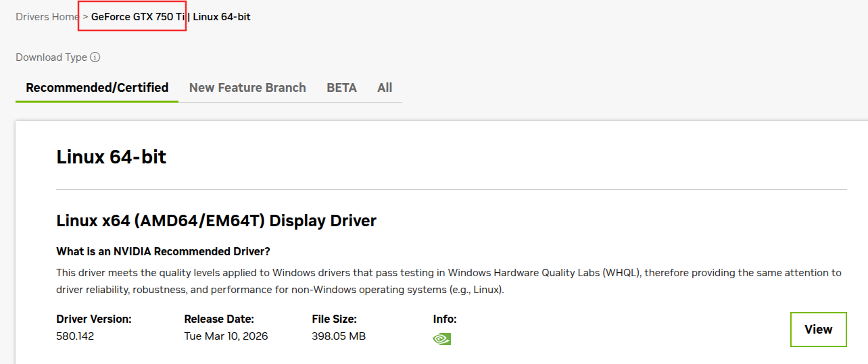Click the Linux 64-bit breadcrumb text
868x364 pixels.
pos(222,17)
